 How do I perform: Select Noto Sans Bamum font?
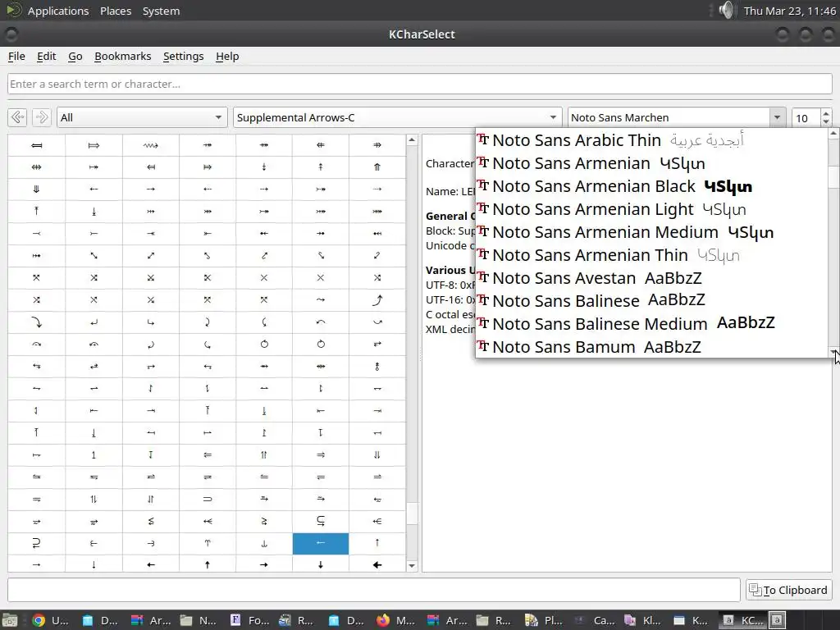[651, 347]
